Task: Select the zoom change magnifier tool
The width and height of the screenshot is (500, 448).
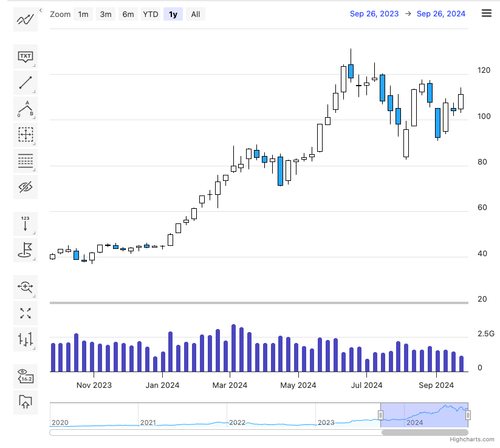Action: pyautogui.click(x=26, y=287)
